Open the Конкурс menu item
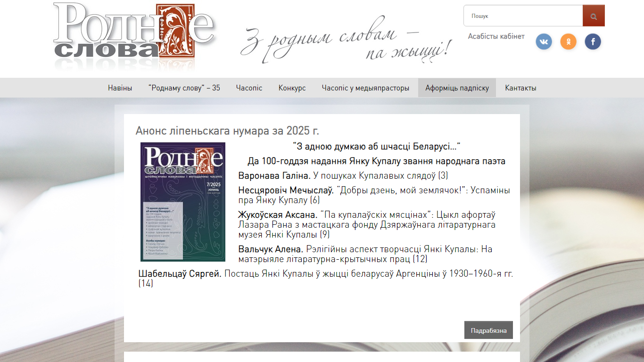Image resolution: width=644 pixels, height=362 pixels. pyautogui.click(x=292, y=88)
